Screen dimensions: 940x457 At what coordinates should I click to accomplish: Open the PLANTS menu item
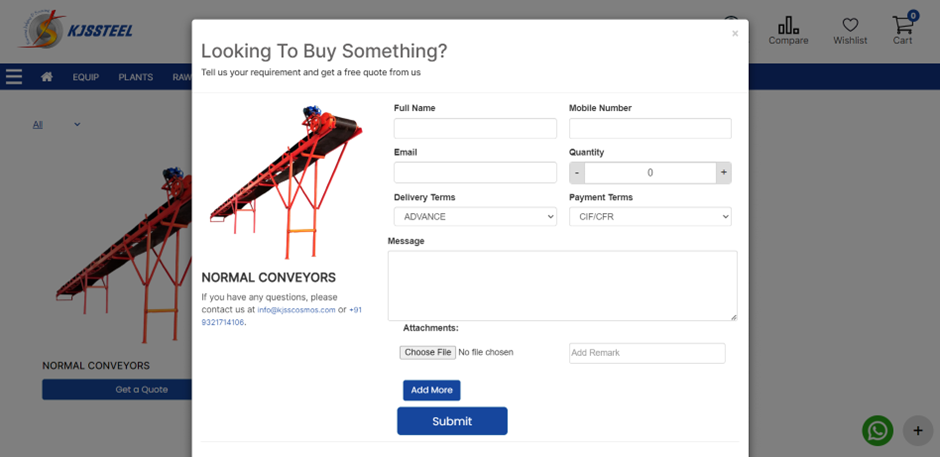pos(135,77)
